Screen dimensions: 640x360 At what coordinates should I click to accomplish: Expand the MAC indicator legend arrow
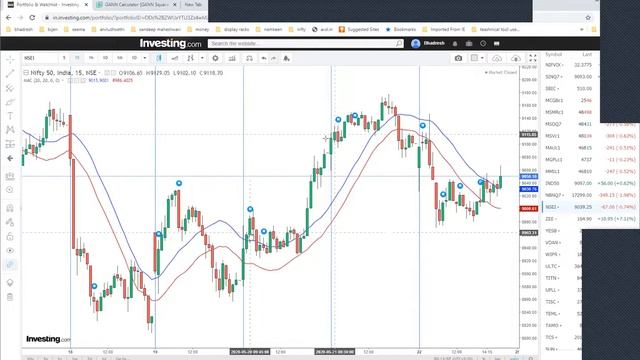pos(62,80)
